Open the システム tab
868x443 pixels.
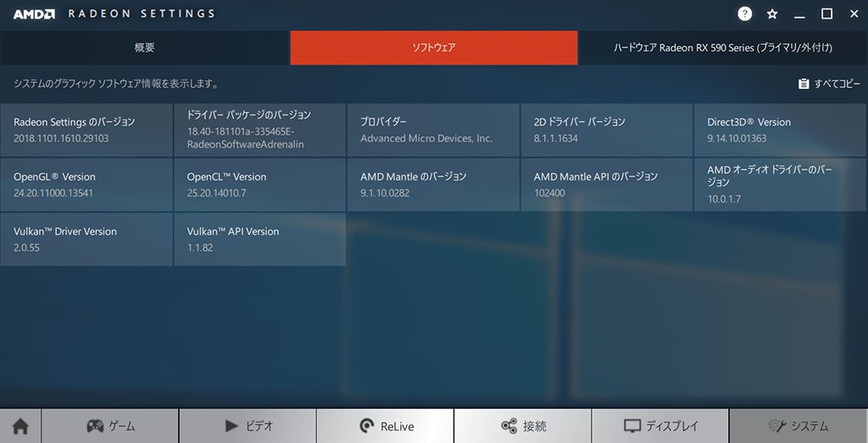tap(798, 426)
